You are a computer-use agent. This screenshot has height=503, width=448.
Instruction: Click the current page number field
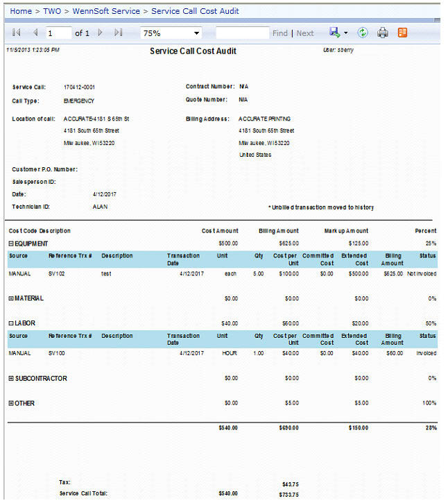pos(58,33)
